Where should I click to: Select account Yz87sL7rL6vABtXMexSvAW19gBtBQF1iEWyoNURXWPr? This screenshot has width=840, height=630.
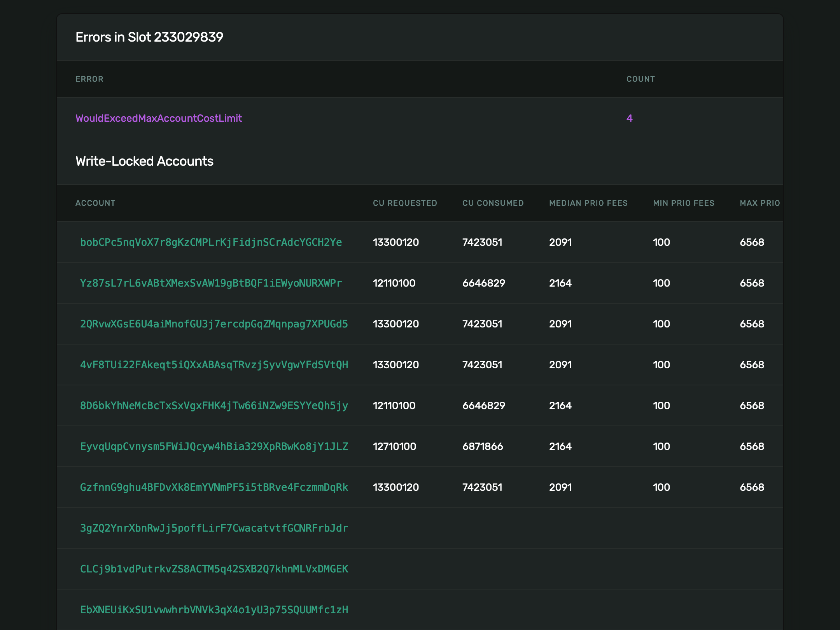[x=212, y=283]
